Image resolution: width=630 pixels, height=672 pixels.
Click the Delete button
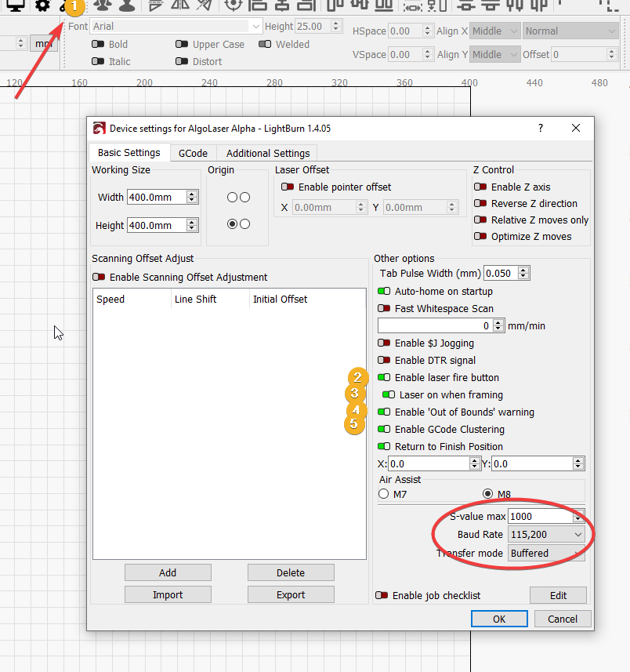click(x=291, y=572)
